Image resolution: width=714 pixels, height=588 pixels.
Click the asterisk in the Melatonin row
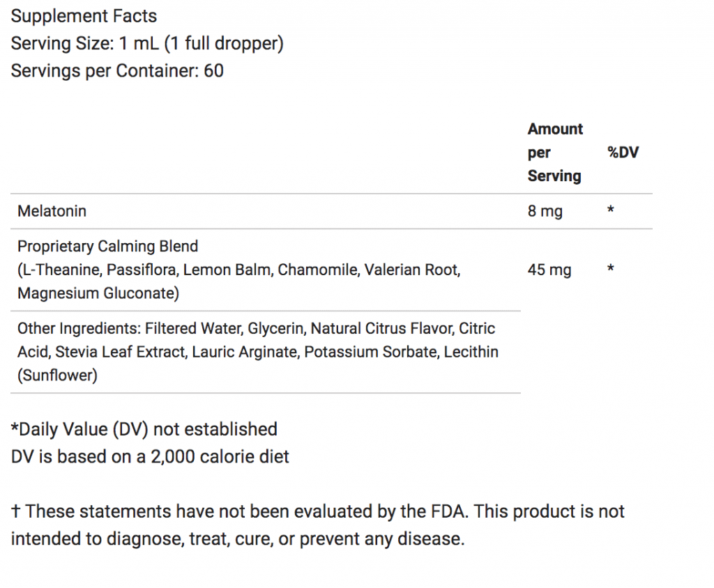tap(611, 210)
